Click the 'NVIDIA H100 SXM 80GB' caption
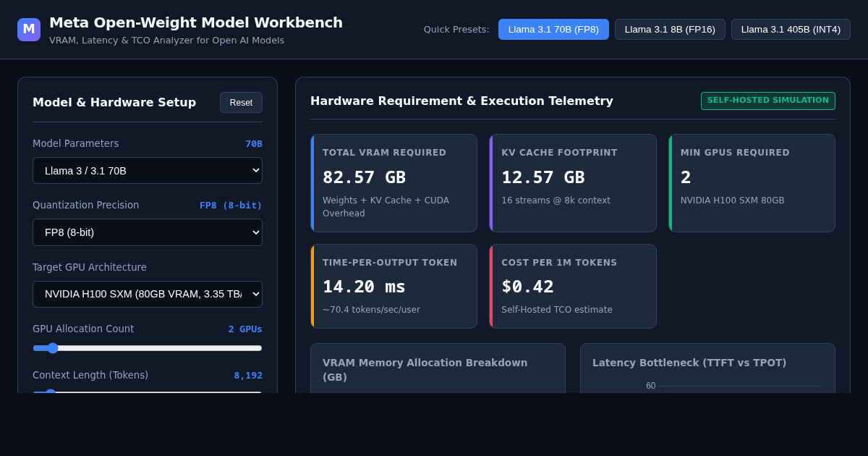Viewport: 868px width, 456px height. [732, 200]
